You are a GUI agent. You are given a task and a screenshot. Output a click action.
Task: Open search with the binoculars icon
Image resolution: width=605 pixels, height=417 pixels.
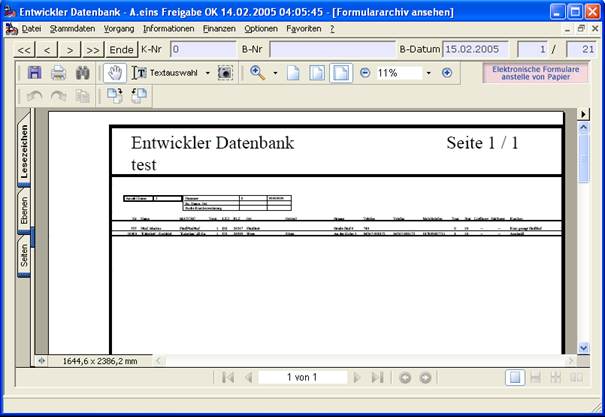coord(83,73)
